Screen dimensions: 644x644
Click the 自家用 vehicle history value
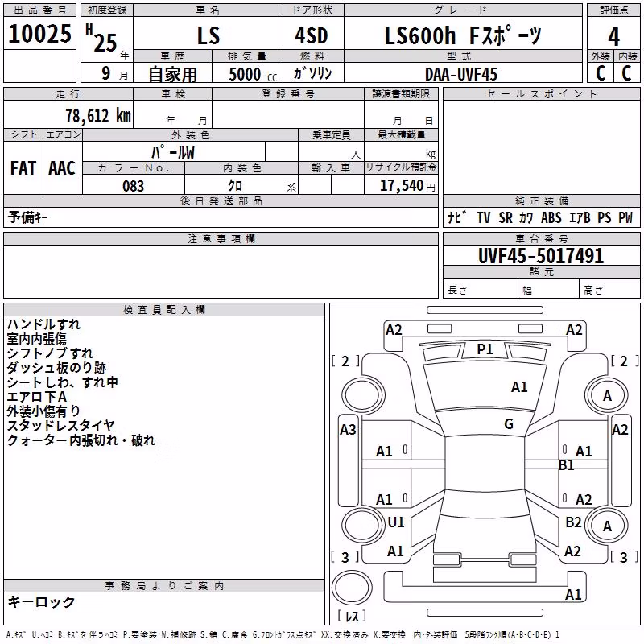pyautogui.click(x=172, y=74)
